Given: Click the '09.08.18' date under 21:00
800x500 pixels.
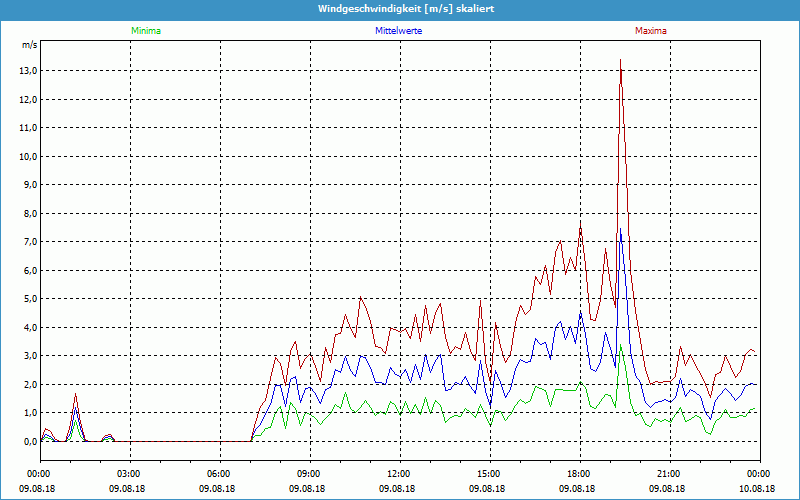Looking at the screenshot, I should coord(667,488).
